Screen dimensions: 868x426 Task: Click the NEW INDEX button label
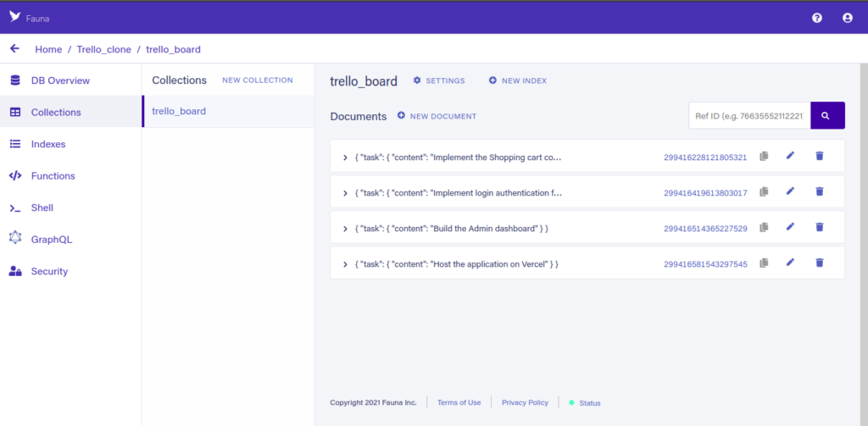[524, 80]
